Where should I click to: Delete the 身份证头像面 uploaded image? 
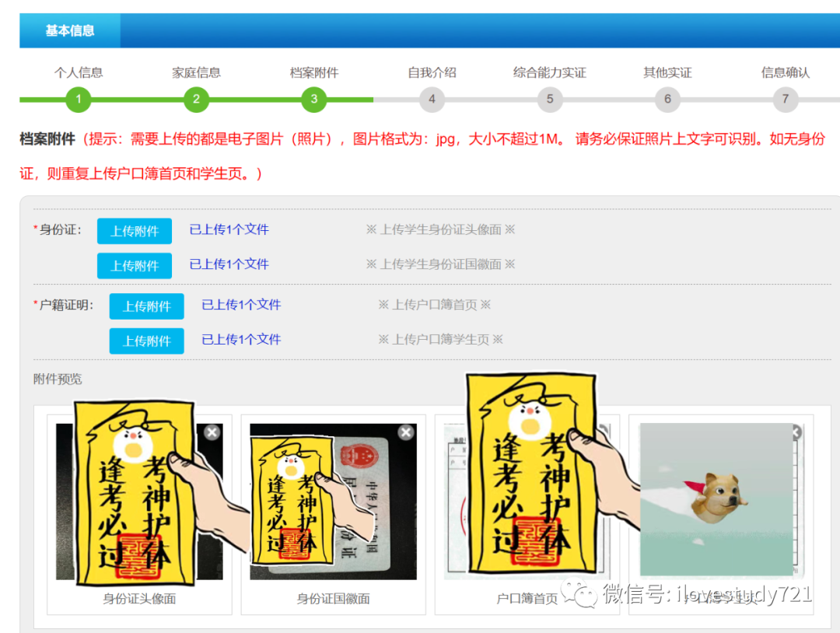pos(212,432)
